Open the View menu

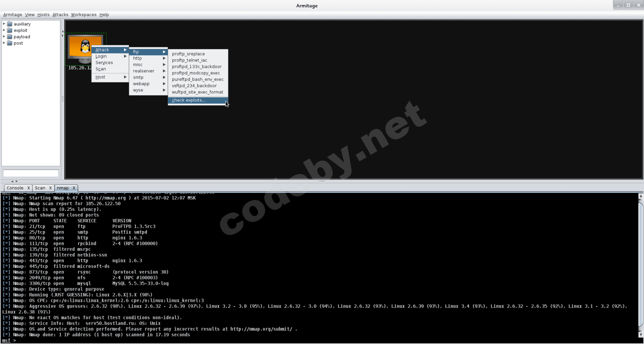[30, 14]
